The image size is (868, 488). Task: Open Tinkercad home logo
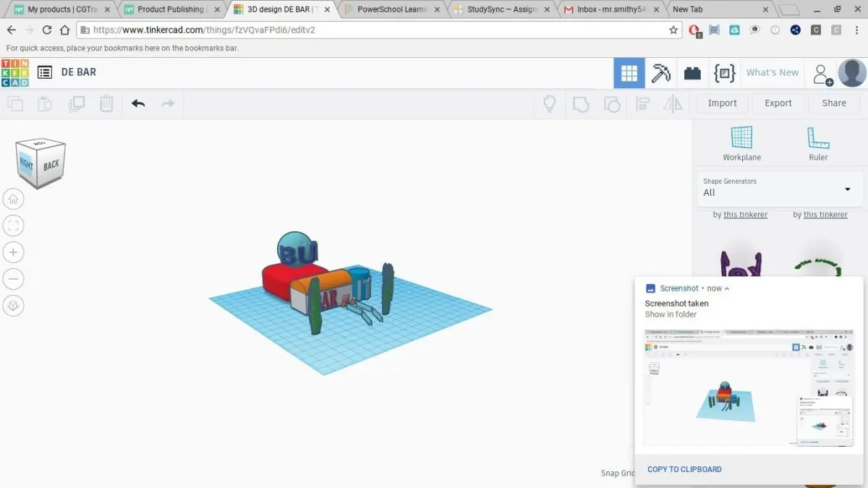(x=15, y=72)
